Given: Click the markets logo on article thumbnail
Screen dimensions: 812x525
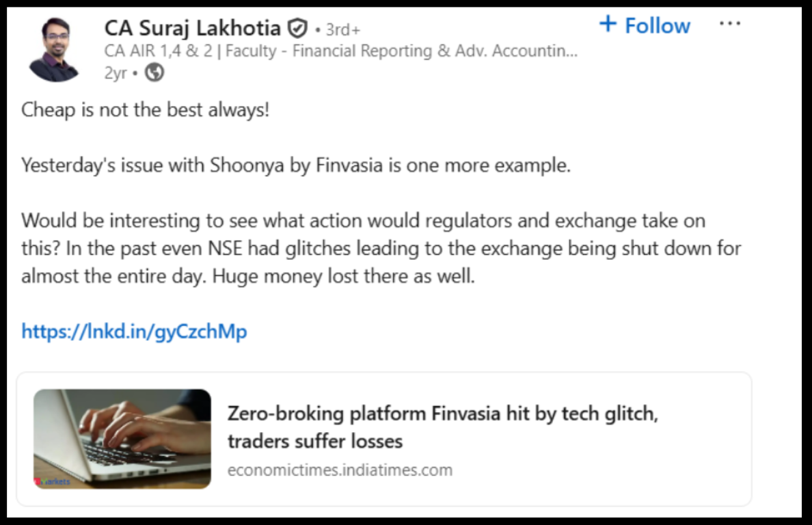Looking at the screenshot, I should (53, 481).
